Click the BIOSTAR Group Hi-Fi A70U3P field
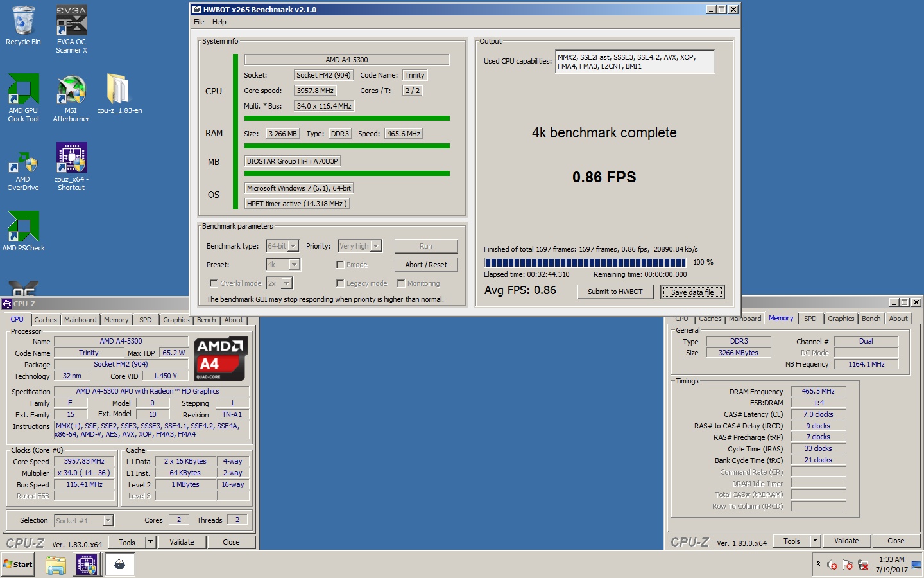This screenshot has width=924, height=578. point(293,161)
